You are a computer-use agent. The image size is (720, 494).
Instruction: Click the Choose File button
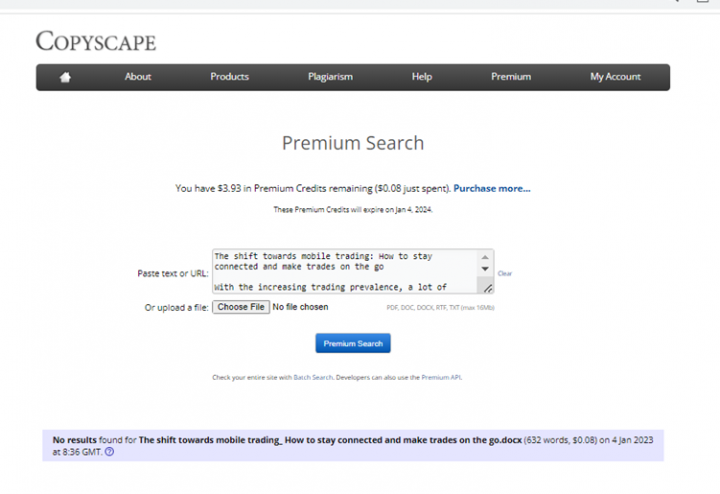tap(241, 307)
